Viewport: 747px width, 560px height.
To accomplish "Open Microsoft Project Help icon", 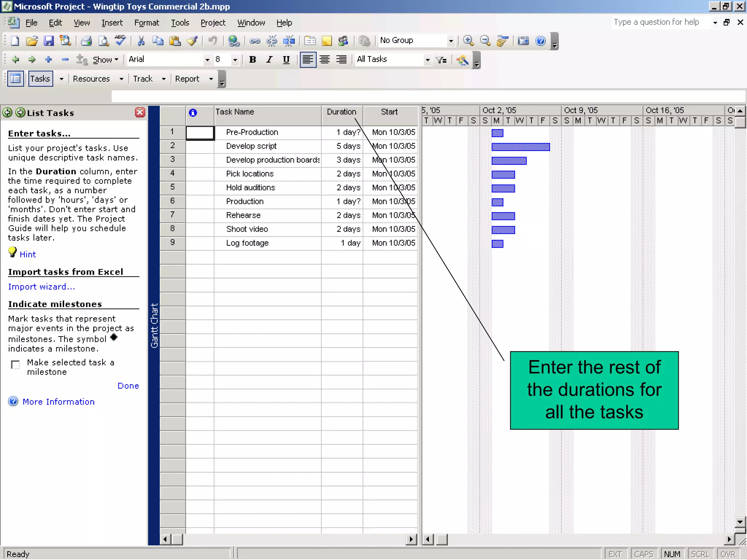I will point(541,40).
